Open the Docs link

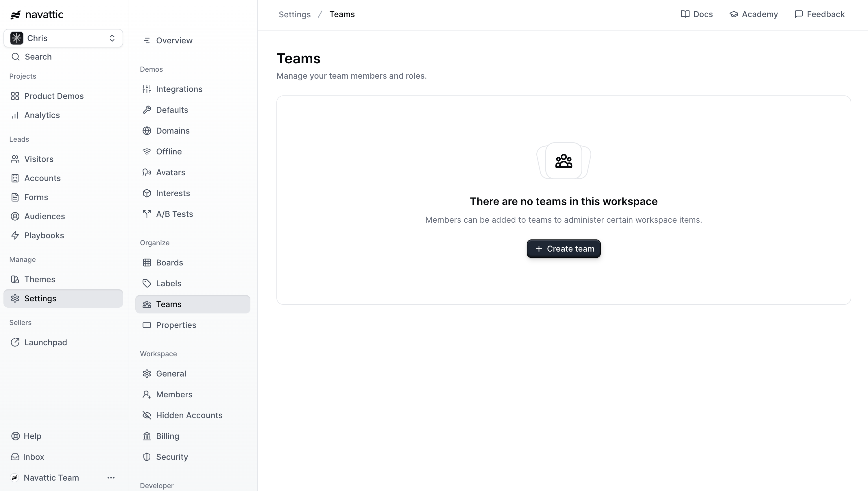[697, 14]
